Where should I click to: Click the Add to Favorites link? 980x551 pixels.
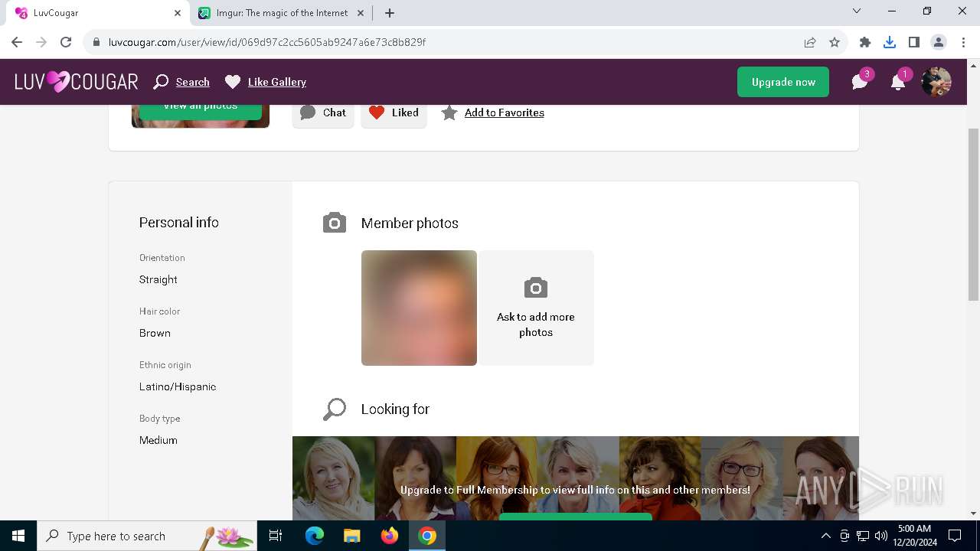click(505, 112)
